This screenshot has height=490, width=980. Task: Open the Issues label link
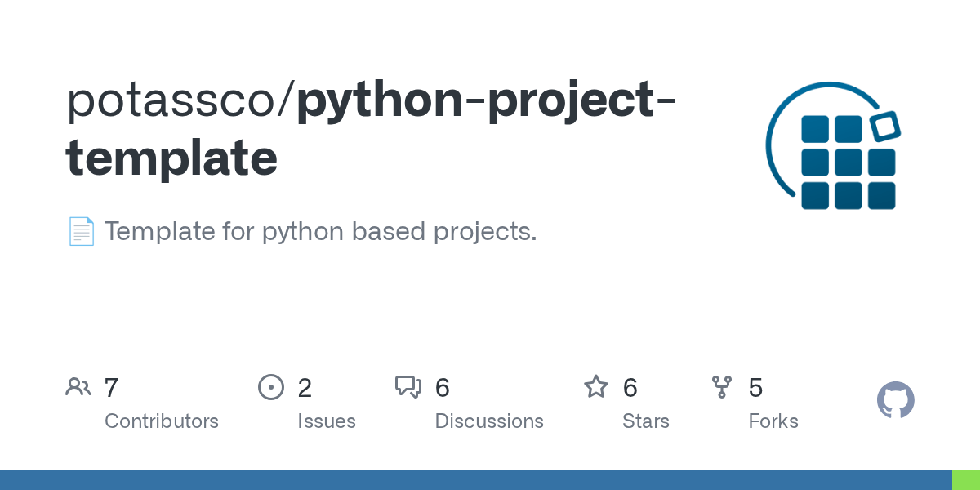pos(327,421)
